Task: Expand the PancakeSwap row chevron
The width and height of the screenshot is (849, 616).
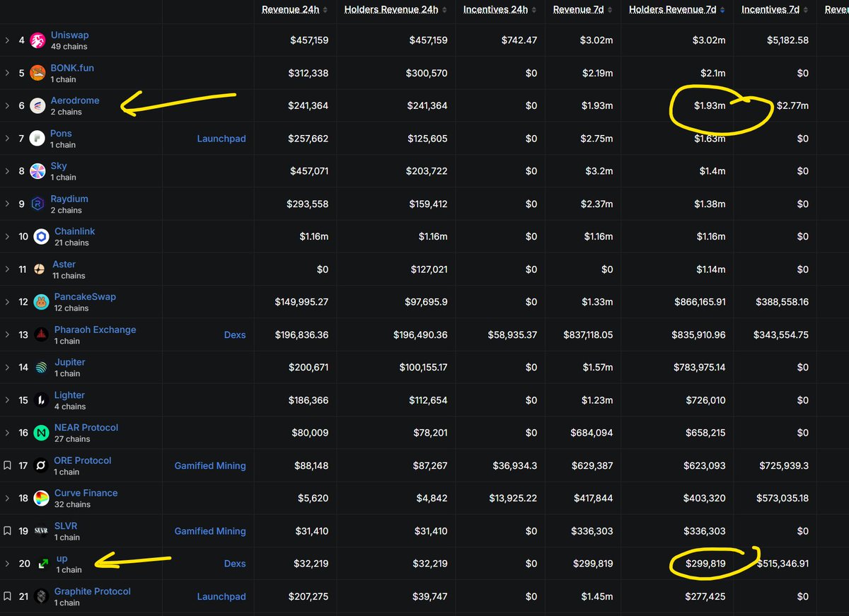Action: (x=7, y=302)
